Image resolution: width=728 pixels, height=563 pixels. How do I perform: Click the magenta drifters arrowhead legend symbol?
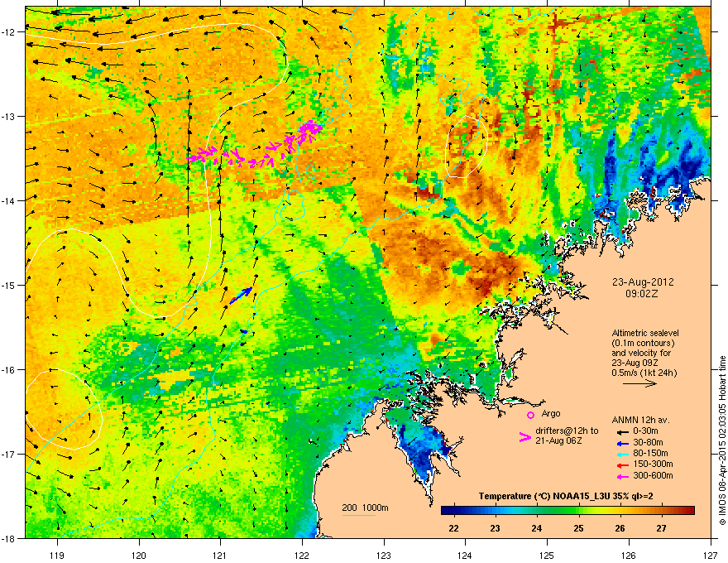tap(524, 437)
